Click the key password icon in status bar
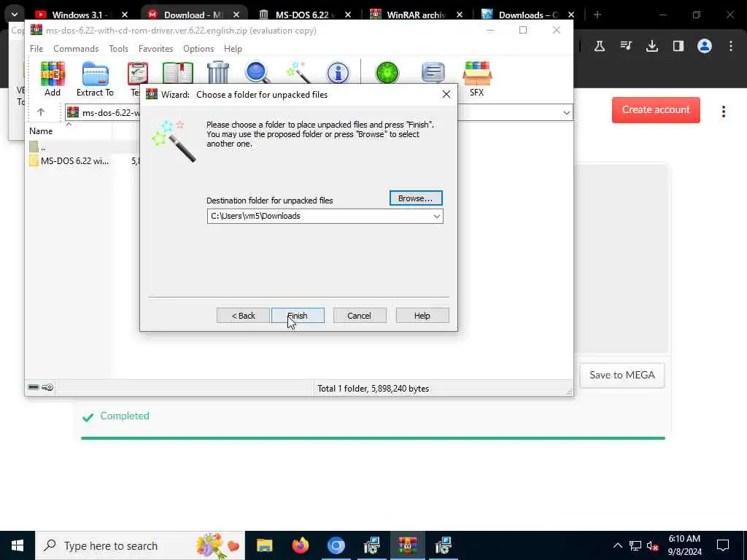 47,387
